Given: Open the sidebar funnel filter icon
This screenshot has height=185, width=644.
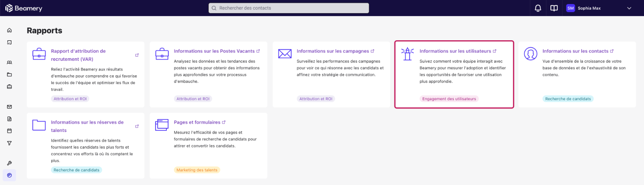Looking at the screenshot, I should click(9, 143).
